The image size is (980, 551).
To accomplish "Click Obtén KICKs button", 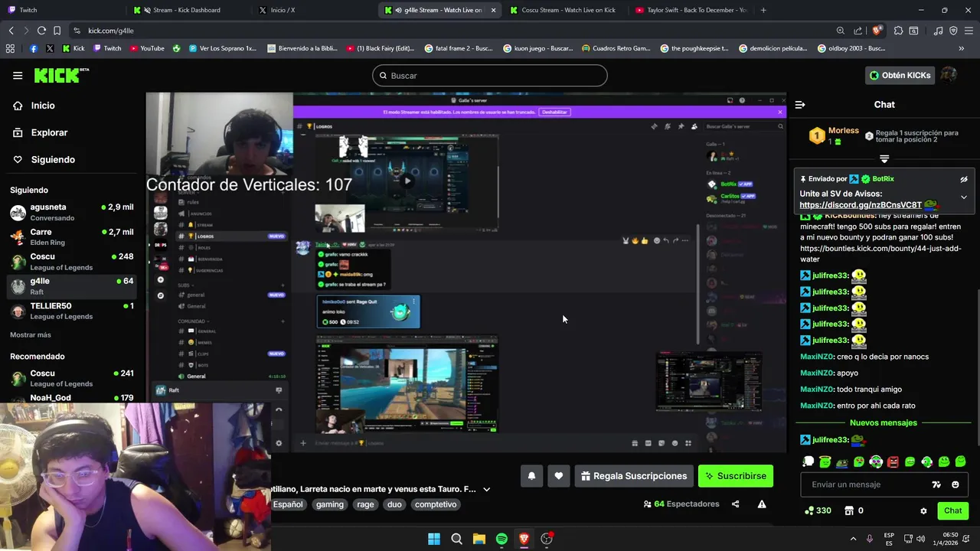I will point(900,75).
